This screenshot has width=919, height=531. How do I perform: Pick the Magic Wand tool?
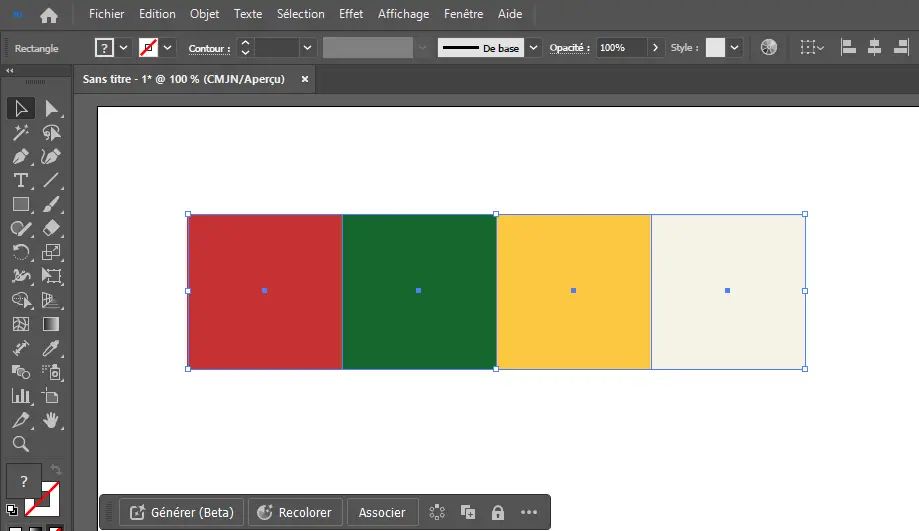(20, 133)
